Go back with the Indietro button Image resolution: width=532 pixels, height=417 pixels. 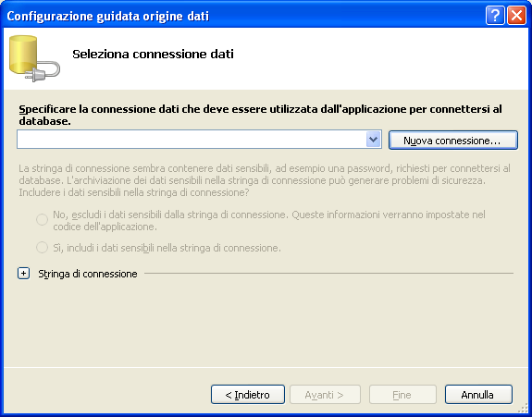(248, 395)
